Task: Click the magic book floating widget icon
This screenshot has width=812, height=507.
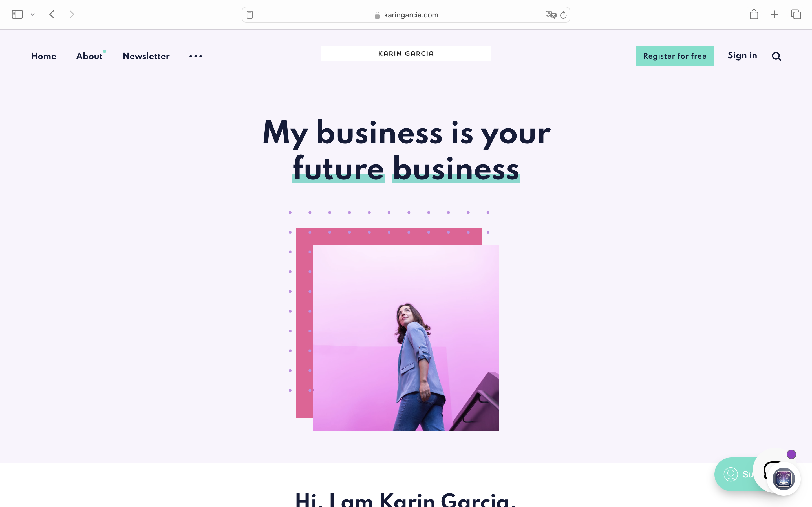Action: [x=784, y=479]
